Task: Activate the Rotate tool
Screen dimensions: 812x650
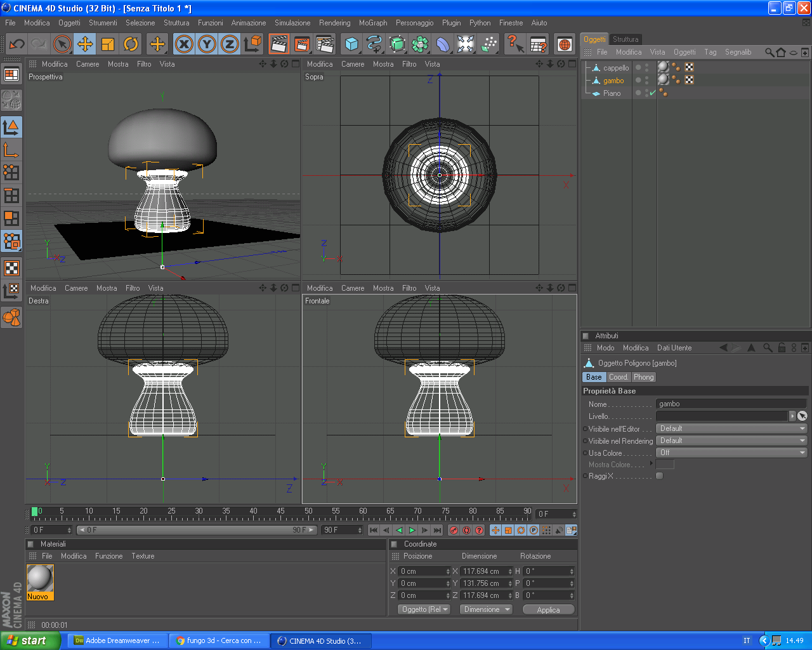Action: (130, 44)
